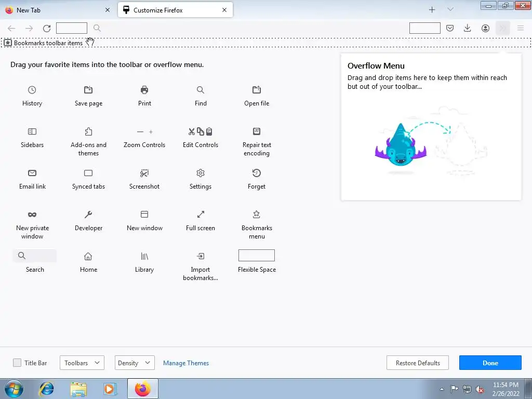
Task: Click the Import bookmarks icon
Action: [201, 256]
